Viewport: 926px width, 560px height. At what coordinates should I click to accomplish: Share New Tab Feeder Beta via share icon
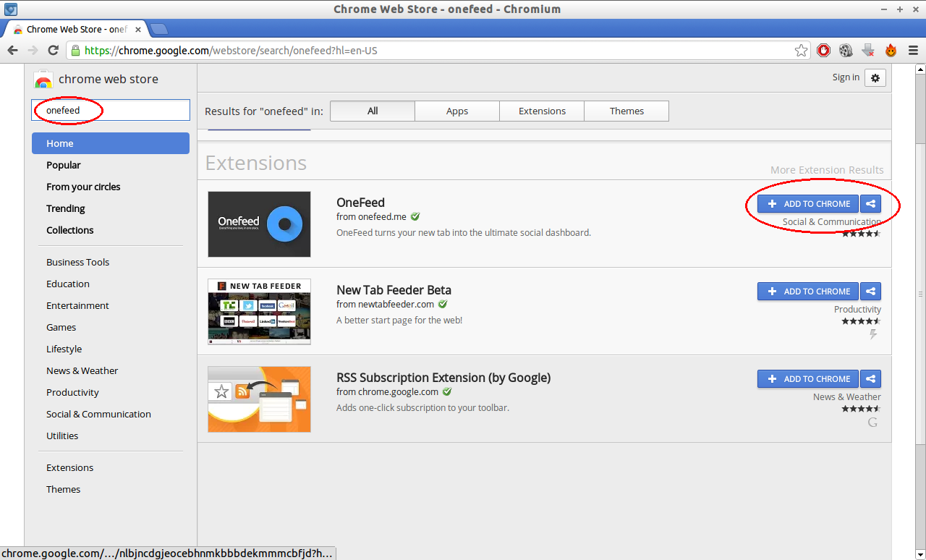point(871,292)
